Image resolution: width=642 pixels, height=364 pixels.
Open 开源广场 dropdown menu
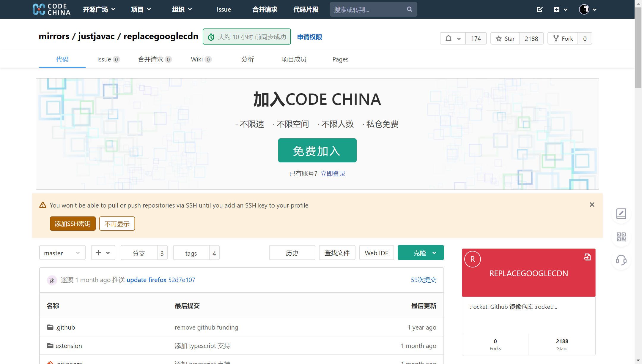[99, 9]
